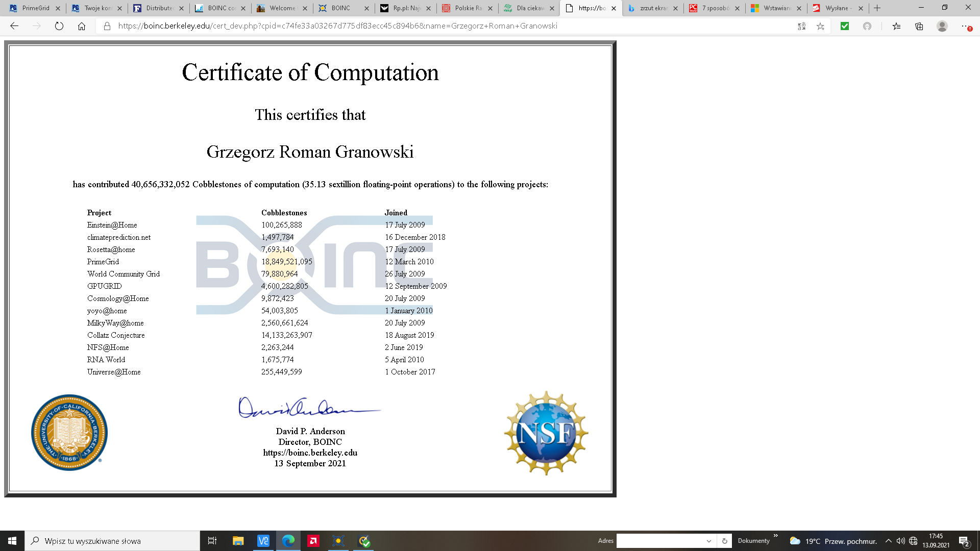Open the browser home page
The width and height of the screenshot is (980, 551).
click(82, 26)
